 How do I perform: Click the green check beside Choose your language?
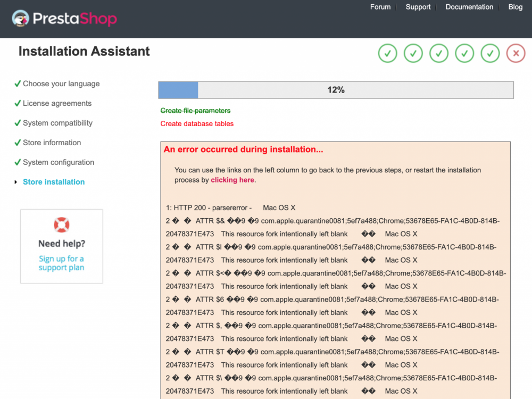point(18,83)
